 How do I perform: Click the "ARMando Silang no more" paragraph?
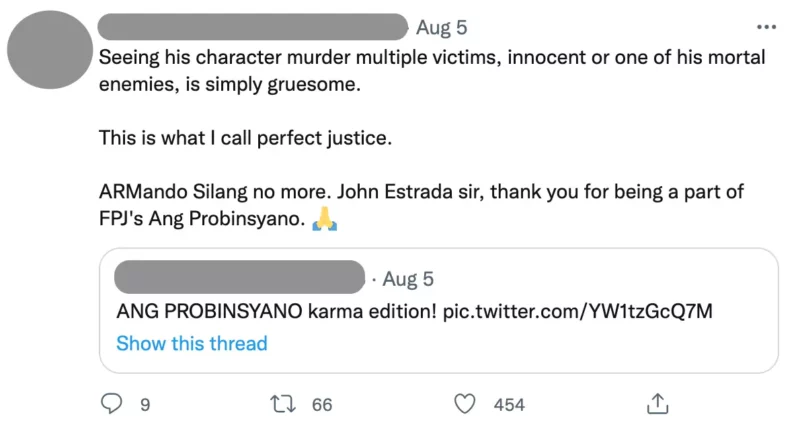(400, 191)
